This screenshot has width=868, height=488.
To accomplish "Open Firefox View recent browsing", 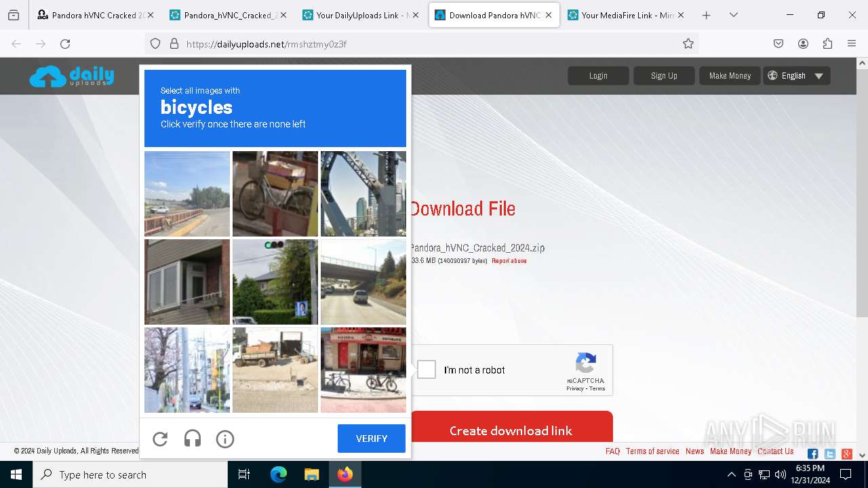I will [x=14, y=15].
